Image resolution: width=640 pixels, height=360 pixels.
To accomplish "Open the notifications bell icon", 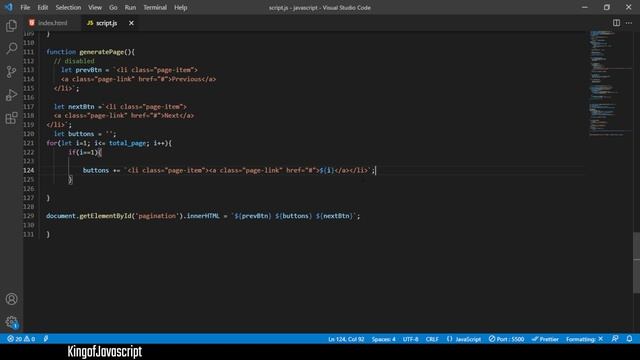I will (x=629, y=339).
